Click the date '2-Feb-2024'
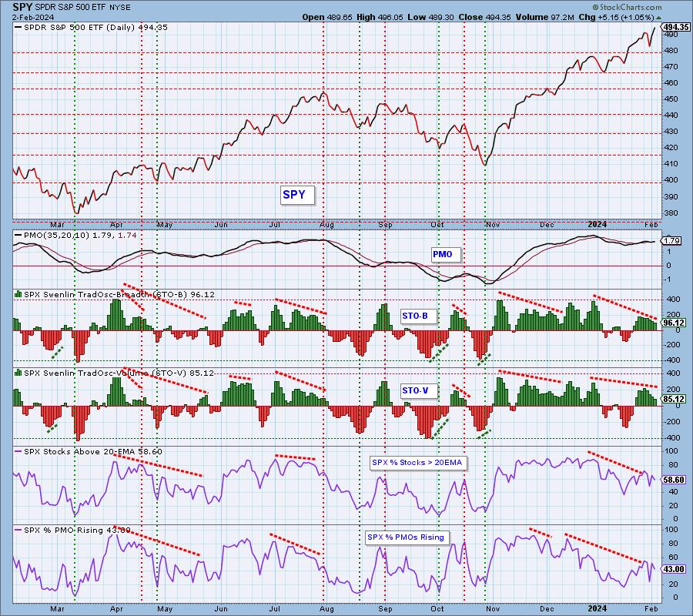Screen dimensions: 693x616 [33, 17]
